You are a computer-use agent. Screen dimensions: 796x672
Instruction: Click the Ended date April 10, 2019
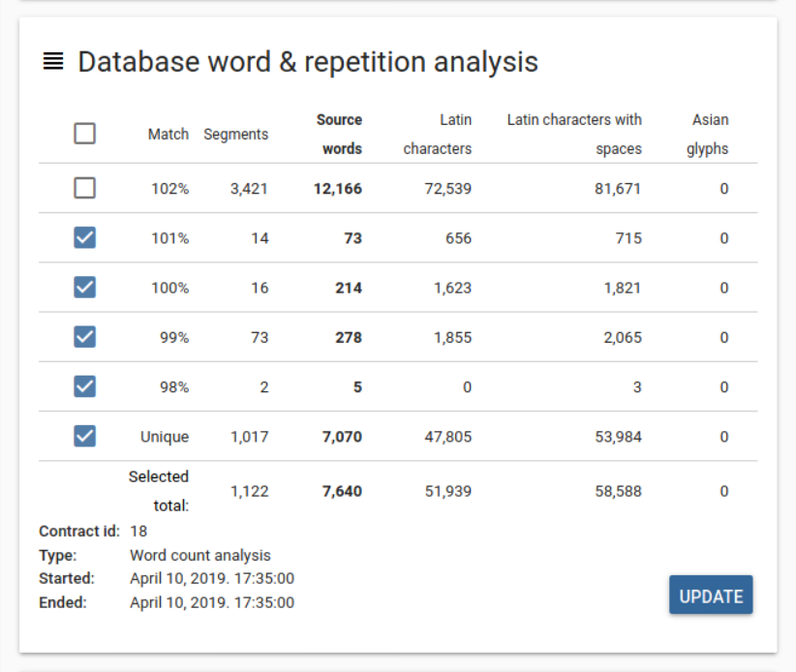[x=212, y=603]
